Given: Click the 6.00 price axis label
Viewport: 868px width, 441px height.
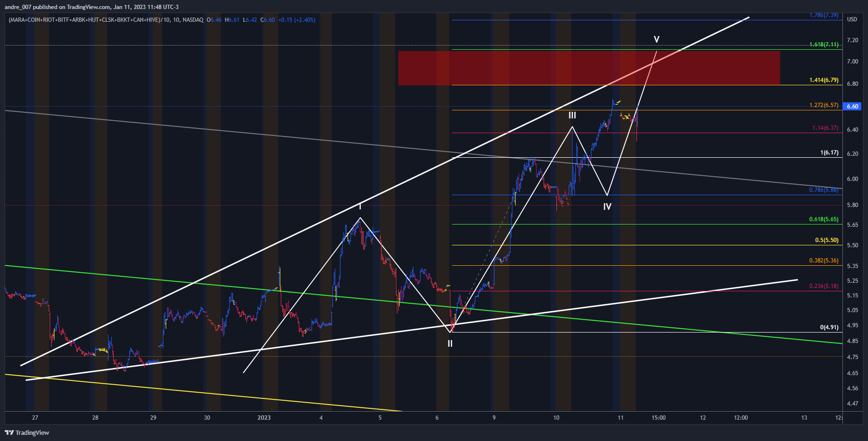Looking at the screenshot, I should click(852, 179).
